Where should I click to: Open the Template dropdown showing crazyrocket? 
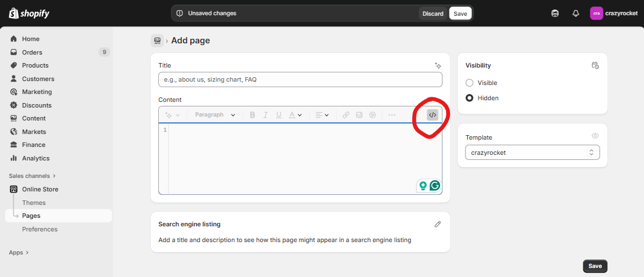point(532,153)
